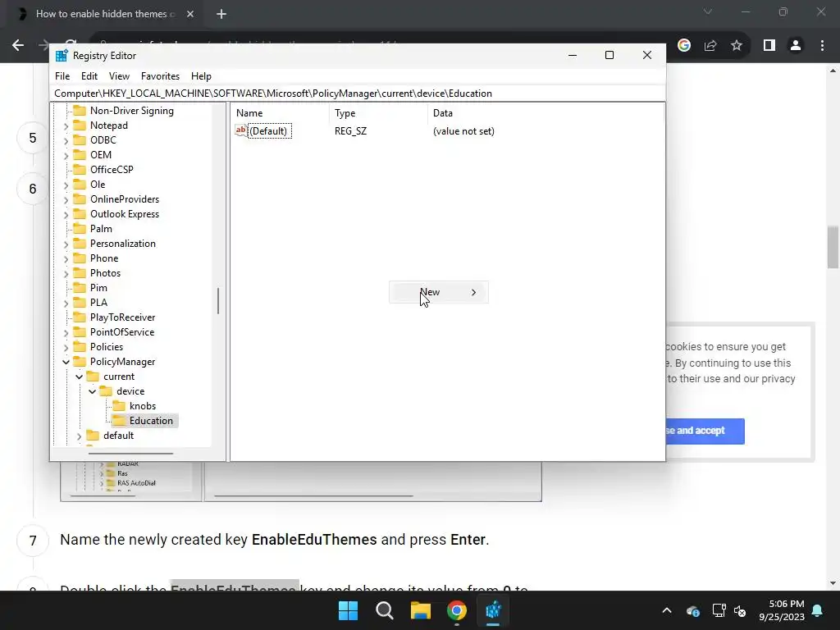Image resolution: width=840 pixels, height=630 pixels.
Task: Expand the ODBC key
Action: click(x=66, y=141)
